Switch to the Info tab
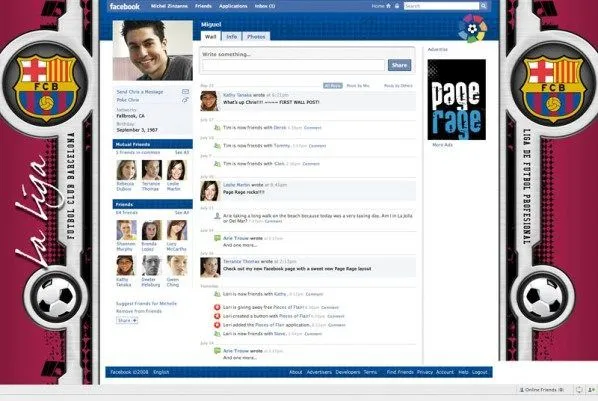The width and height of the screenshot is (598, 401). pos(231,36)
